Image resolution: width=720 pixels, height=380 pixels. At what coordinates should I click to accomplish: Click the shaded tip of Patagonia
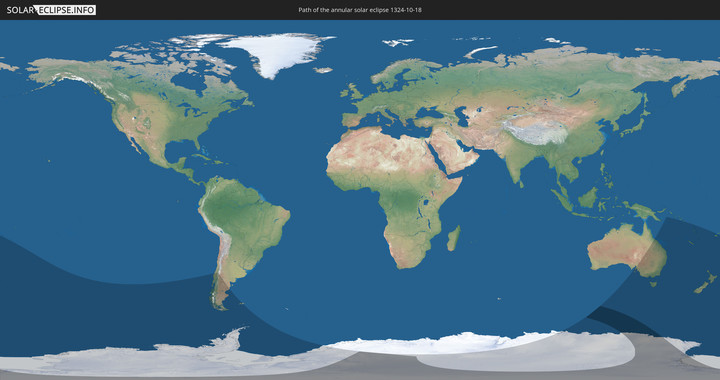coord(219,294)
